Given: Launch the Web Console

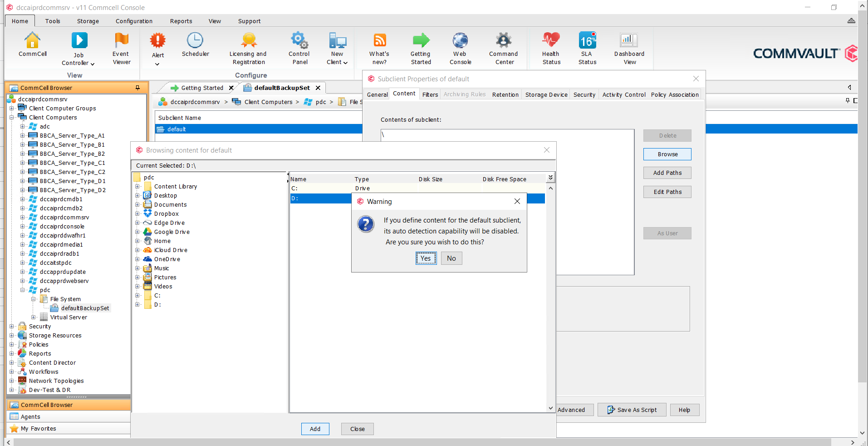Looking at the screenshot, I should [460, 49].
